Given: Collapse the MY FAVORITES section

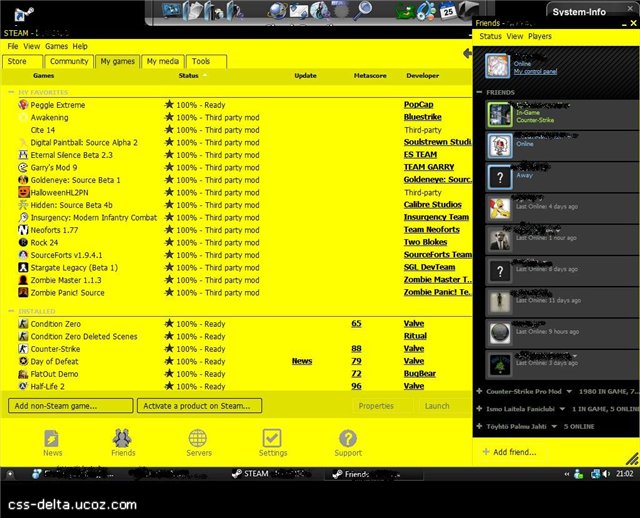Looking at the screenshot, I should pos(11,92).
